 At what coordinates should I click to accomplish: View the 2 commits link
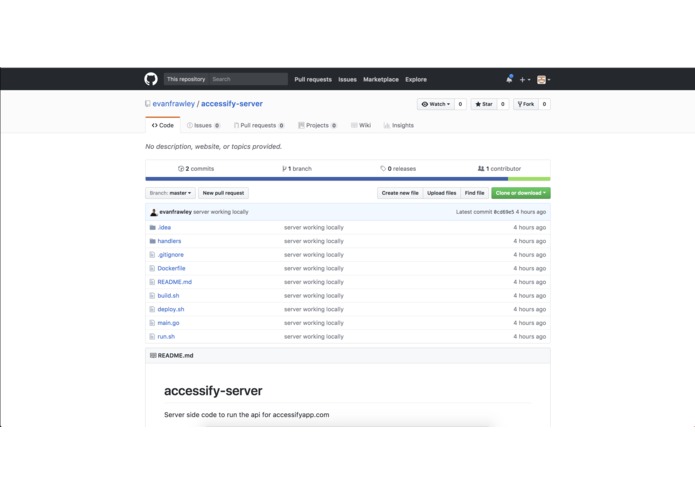pyautogui.click(x=196, y=169)
